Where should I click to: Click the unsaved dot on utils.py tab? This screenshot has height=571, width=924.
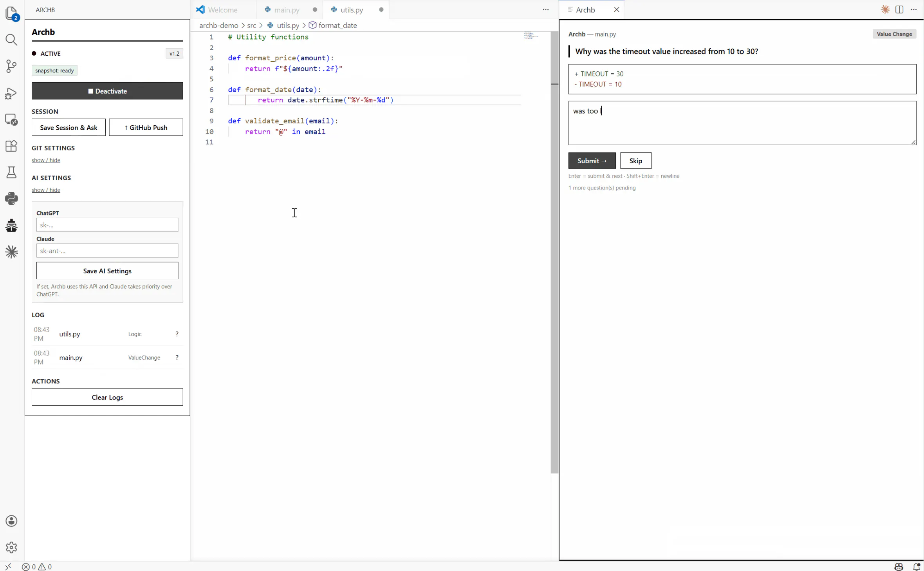click(x=381, y=9)
